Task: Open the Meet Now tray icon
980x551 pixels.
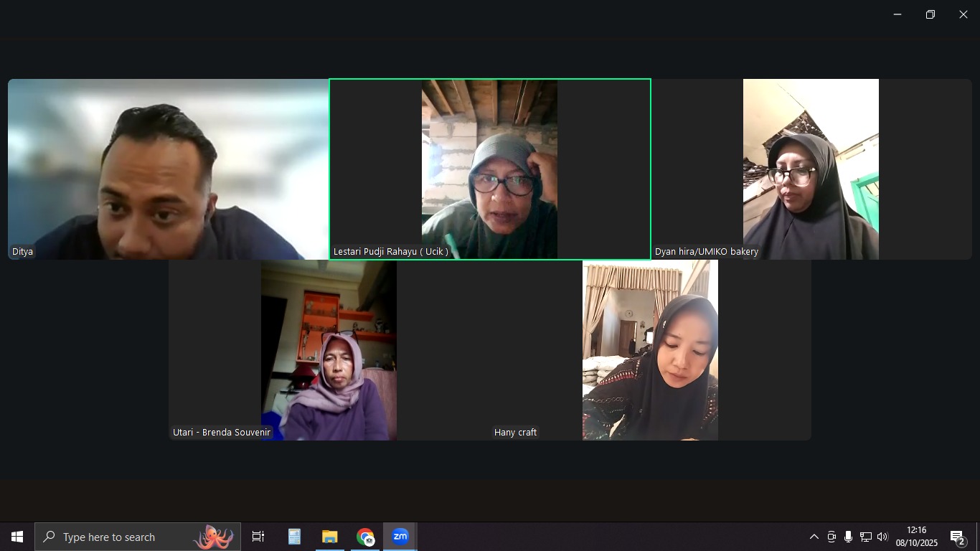Action: [x=831, y=537]
